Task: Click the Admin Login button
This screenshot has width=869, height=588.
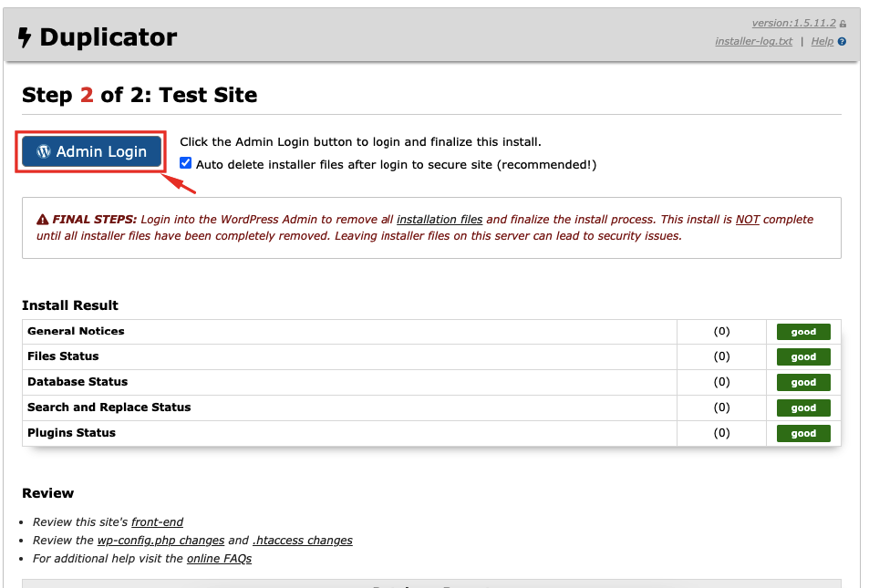Action: point(91,151)
